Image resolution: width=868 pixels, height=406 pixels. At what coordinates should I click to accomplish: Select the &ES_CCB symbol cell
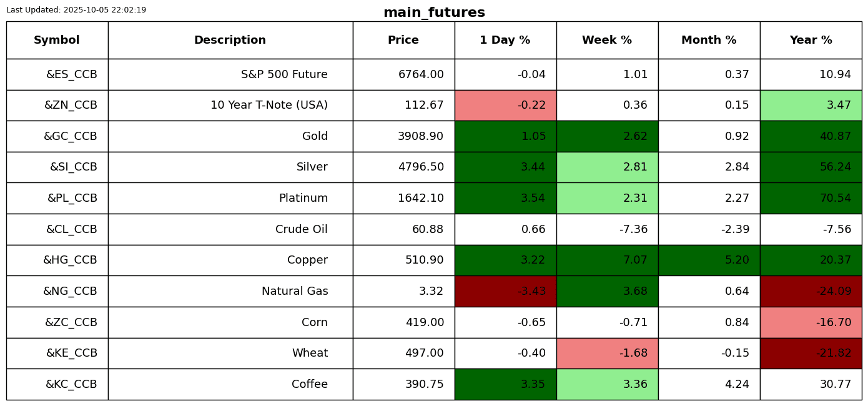[71, 74]
